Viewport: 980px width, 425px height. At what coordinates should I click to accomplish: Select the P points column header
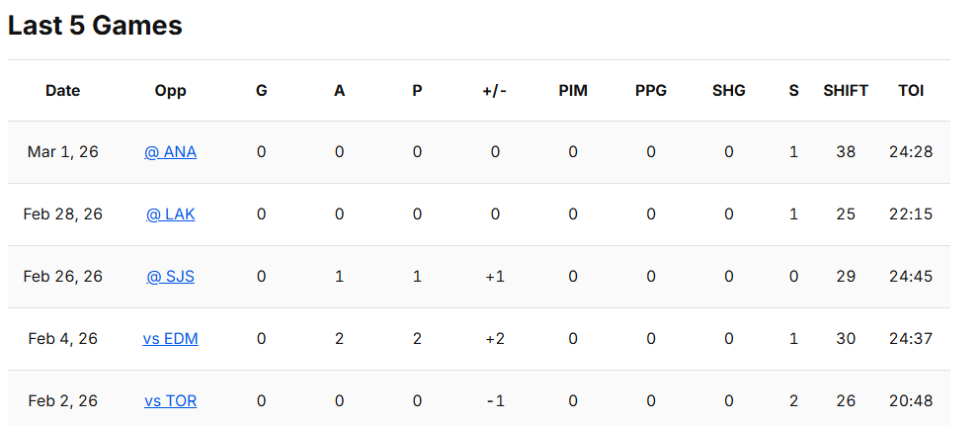(417, 91)
